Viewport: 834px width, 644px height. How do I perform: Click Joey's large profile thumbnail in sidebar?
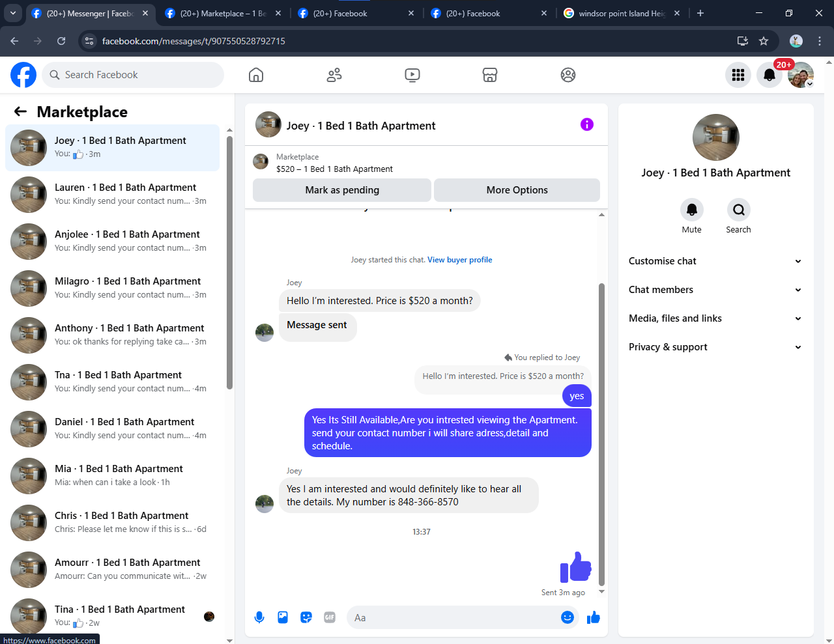pyautogui.click(x=716, y=137)
